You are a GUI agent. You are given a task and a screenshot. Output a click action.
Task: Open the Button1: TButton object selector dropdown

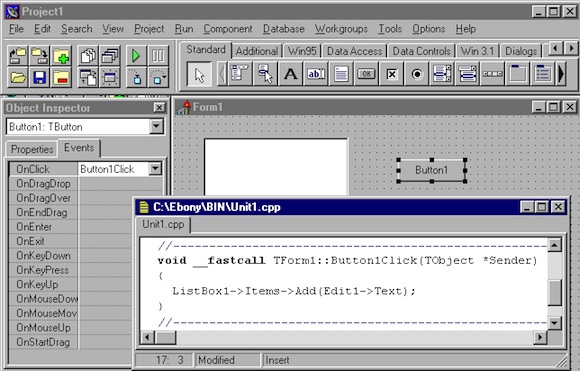[x=156, y=127]
